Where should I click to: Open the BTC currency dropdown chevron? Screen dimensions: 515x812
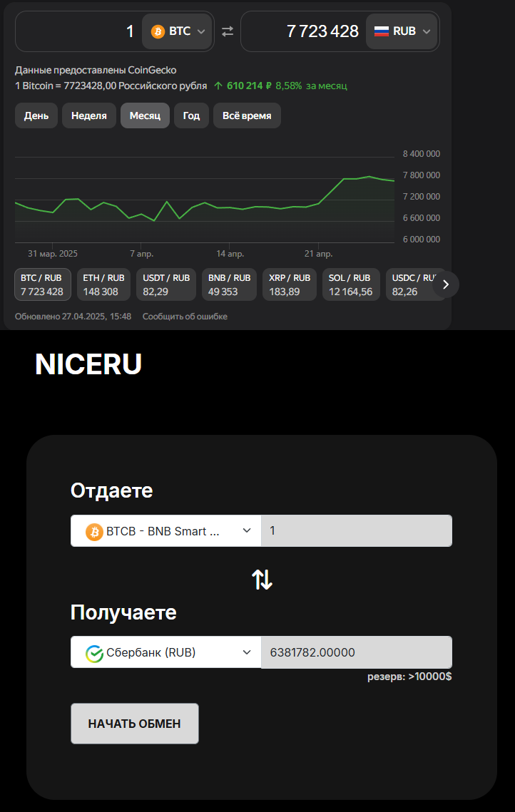(201, 31)
